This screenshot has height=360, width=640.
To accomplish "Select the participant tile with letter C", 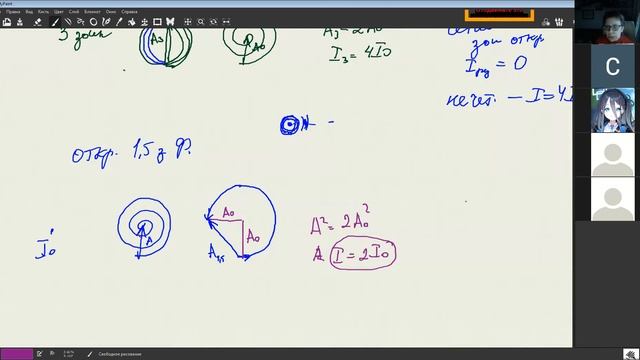I will click(613, 66).
